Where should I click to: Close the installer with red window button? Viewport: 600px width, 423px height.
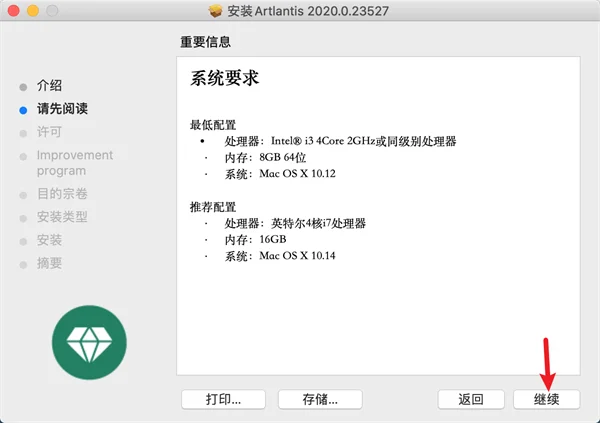point(14,11)
